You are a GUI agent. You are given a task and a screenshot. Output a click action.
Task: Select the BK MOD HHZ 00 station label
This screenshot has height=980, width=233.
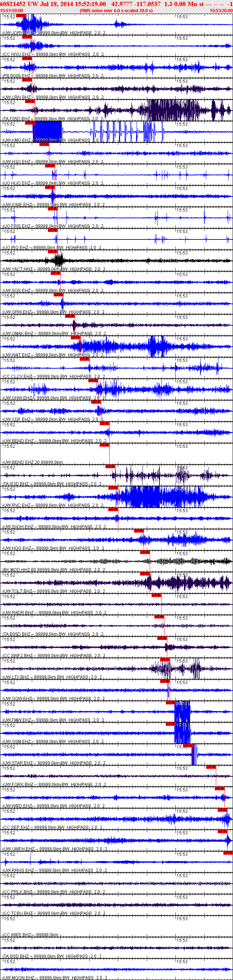pos(53,570)
